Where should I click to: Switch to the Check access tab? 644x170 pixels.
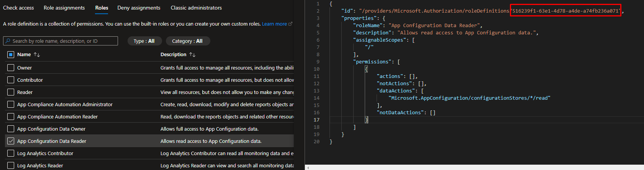coord(18,8)
